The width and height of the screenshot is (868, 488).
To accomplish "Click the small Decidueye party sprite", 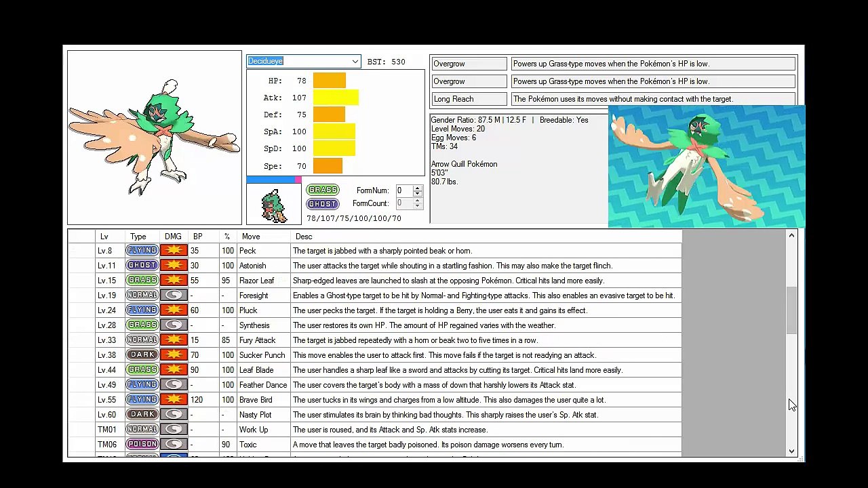I will click(x=274, y=205).
